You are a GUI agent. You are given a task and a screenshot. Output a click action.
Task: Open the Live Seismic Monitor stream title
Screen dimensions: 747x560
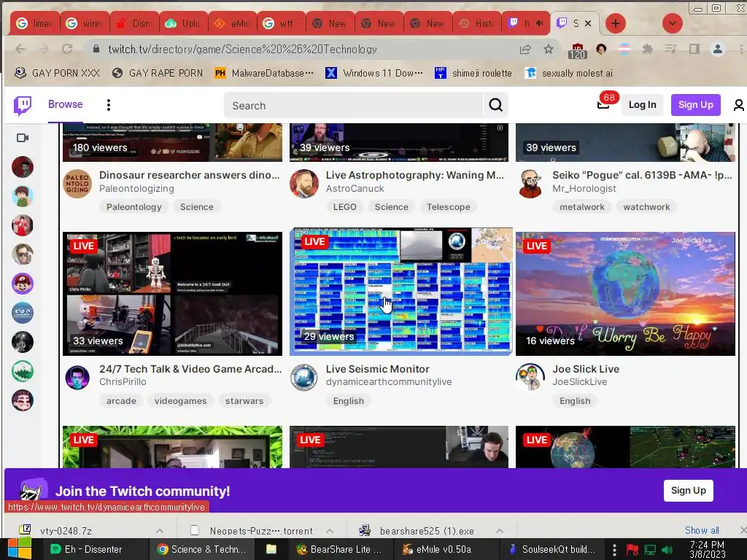click(x=377, y=368)
